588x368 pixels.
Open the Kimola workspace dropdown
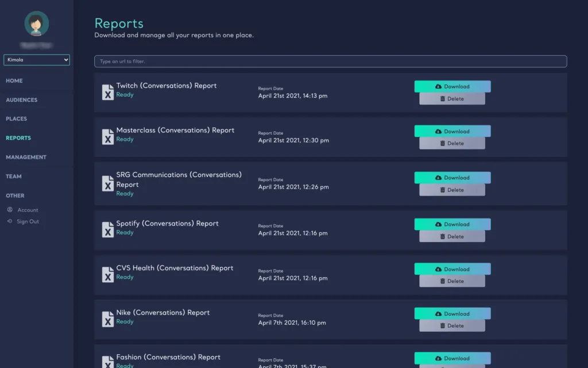pos(36,60)
